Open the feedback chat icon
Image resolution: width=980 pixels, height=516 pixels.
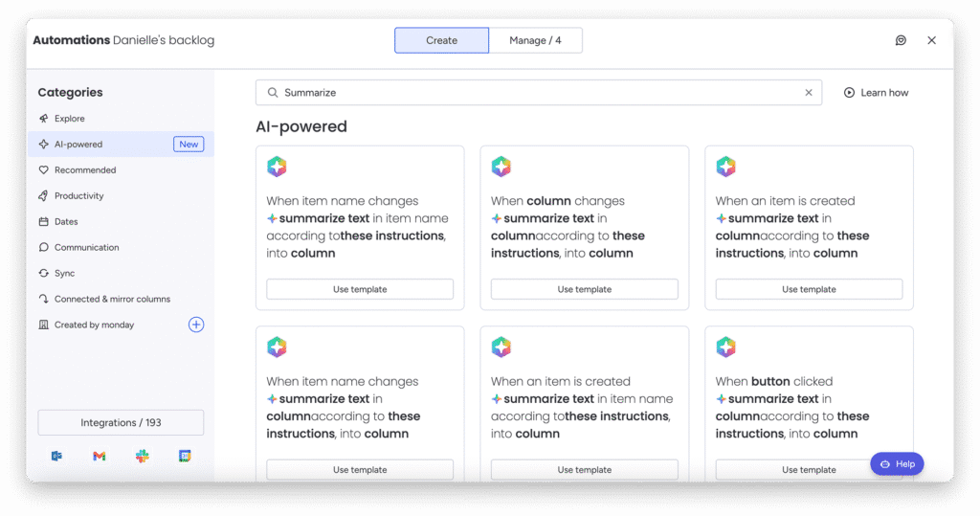(x=901, y=40)
